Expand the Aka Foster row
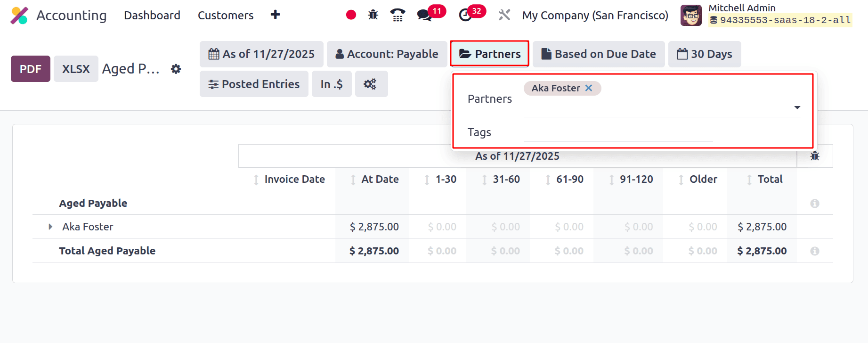Viewport: 868px width, 343px height. [x=50, y=227]
